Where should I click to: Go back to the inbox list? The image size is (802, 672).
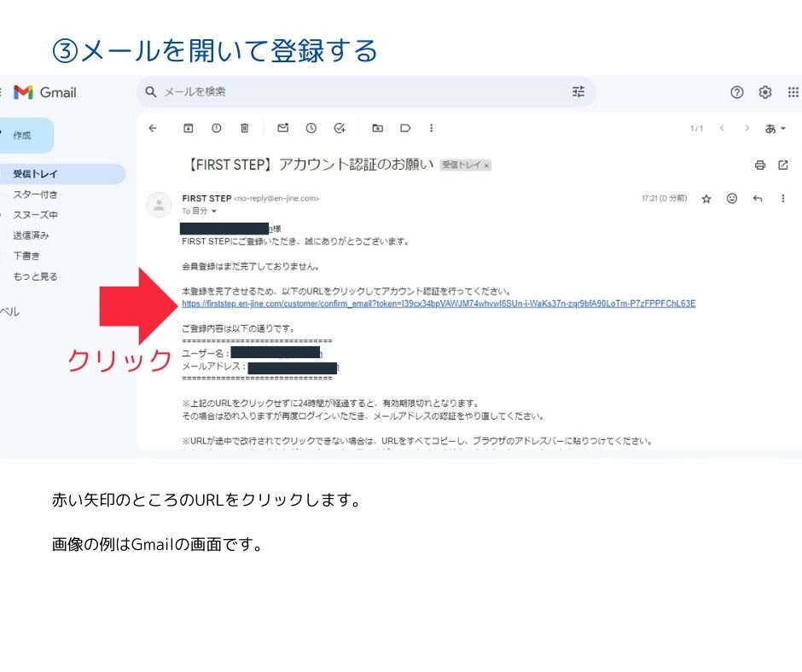point(153,129)
